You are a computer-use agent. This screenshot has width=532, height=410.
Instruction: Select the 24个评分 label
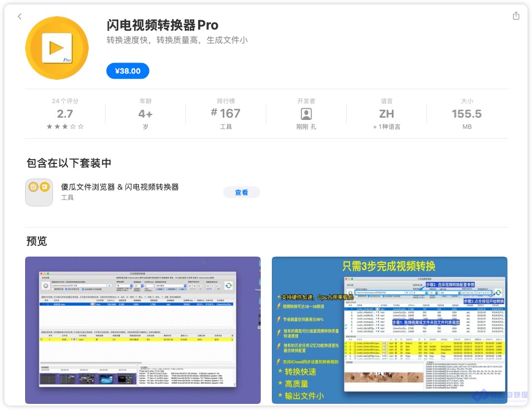[x=65, y=101]
